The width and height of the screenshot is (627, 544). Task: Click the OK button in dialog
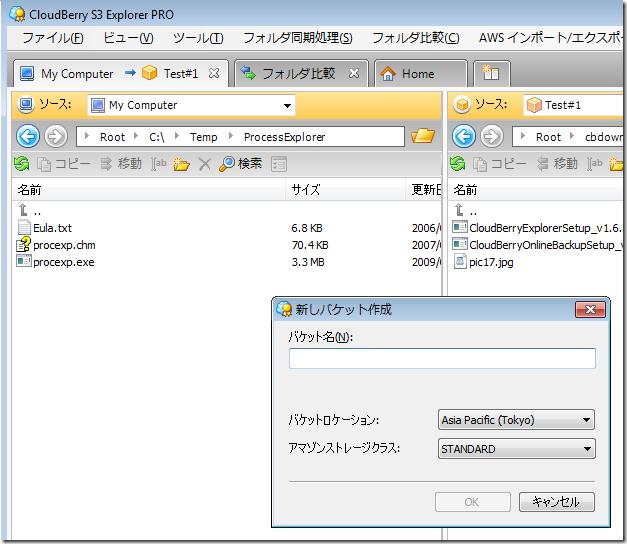pyautogui.click(x=473, y=502)
